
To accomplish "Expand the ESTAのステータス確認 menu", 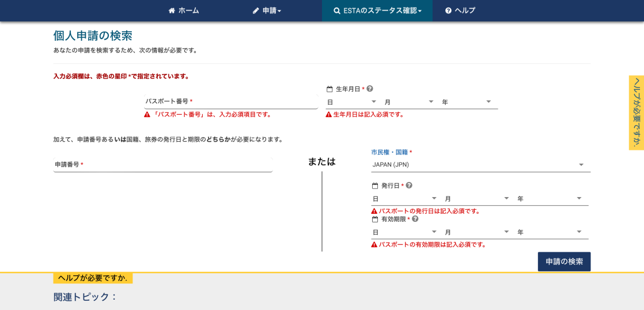I will (377, 10).
